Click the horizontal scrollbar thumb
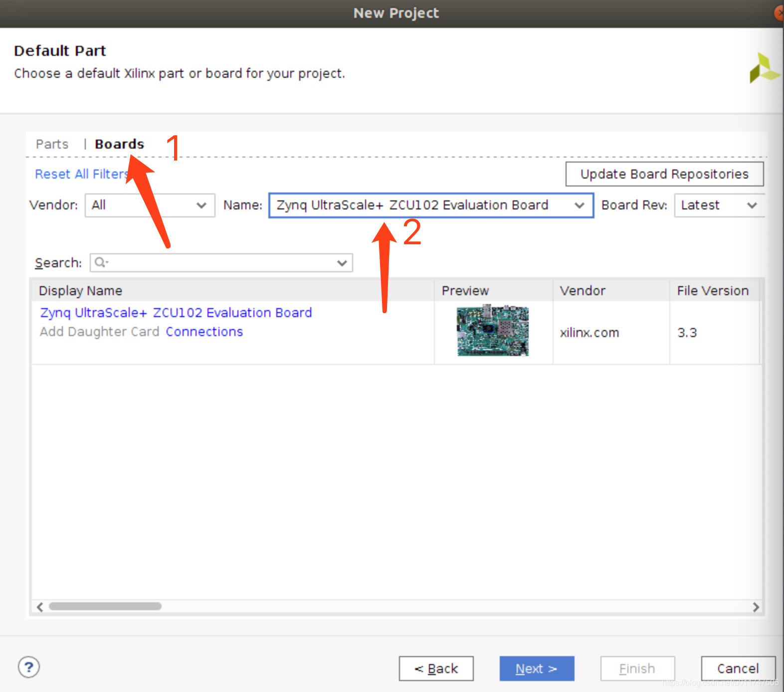Viewport: 784px width, 692px height. tap(105, 606)
